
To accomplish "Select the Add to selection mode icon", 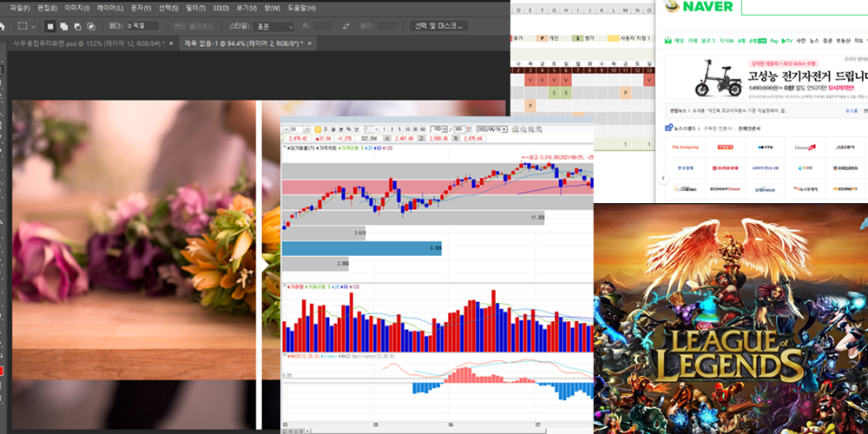I will [63, 26].
